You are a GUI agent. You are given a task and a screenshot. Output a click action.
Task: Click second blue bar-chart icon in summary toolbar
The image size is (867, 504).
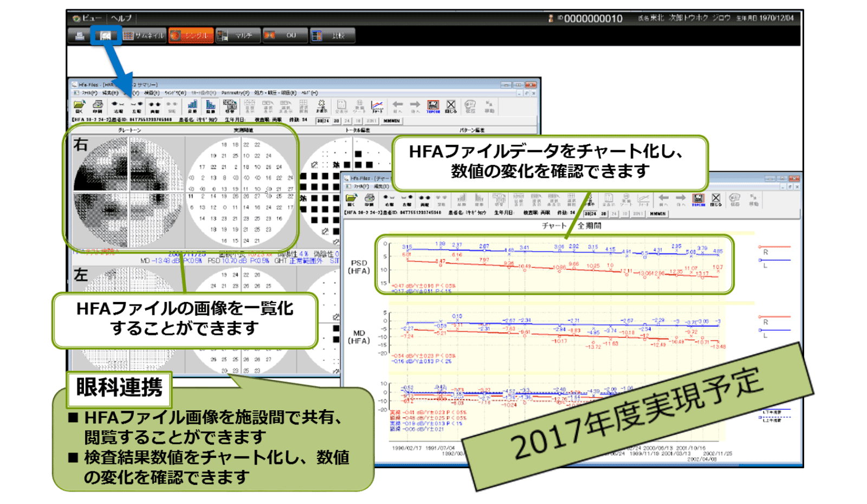[x=210, y=106]
